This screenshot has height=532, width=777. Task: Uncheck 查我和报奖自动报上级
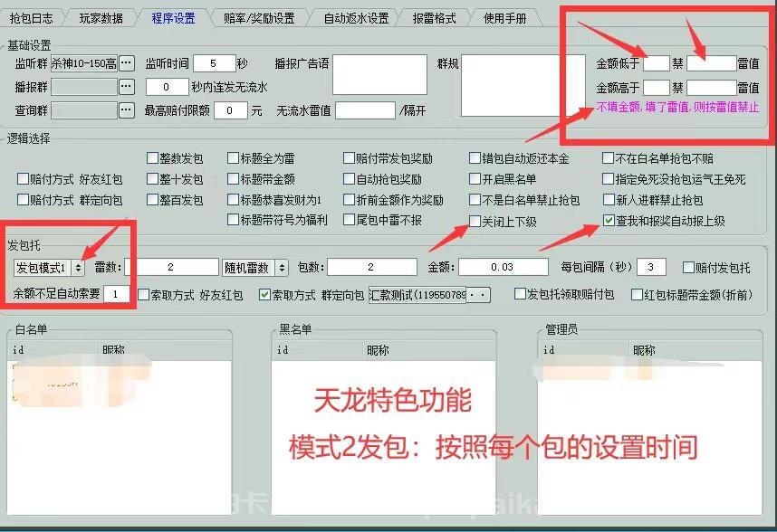(x=609, y=221)
